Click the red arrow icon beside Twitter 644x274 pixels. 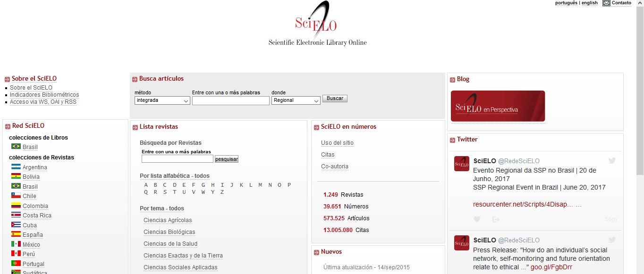(x=453, y=140)
